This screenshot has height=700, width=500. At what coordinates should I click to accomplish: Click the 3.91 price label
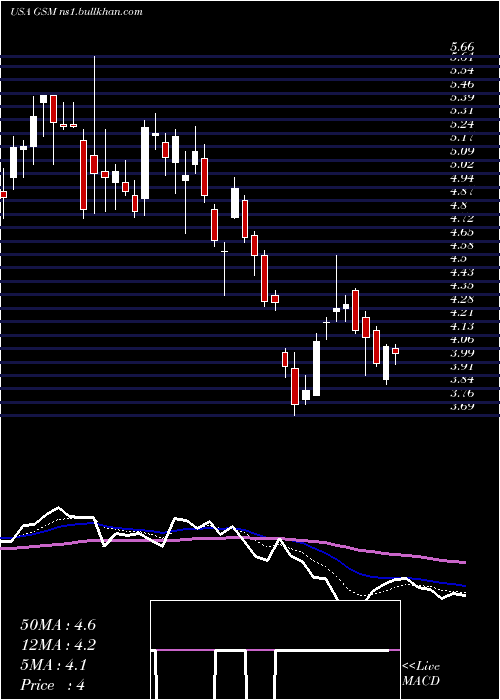[462, 366]
